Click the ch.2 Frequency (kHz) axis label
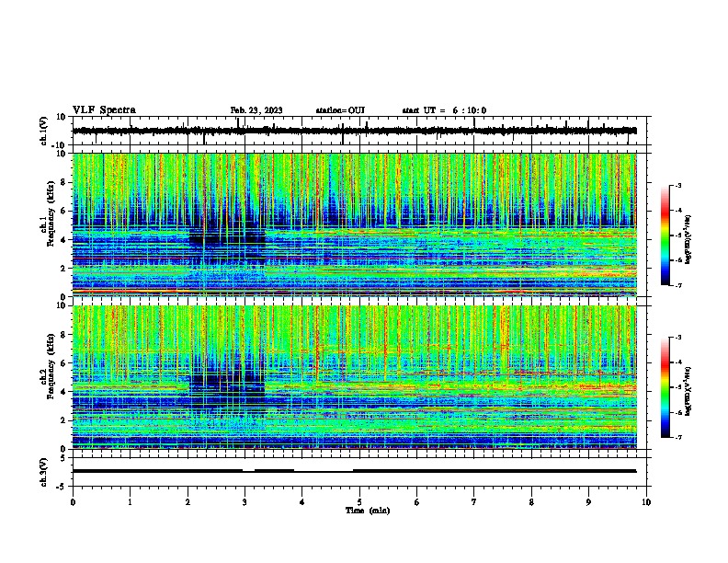 [48, 366]
